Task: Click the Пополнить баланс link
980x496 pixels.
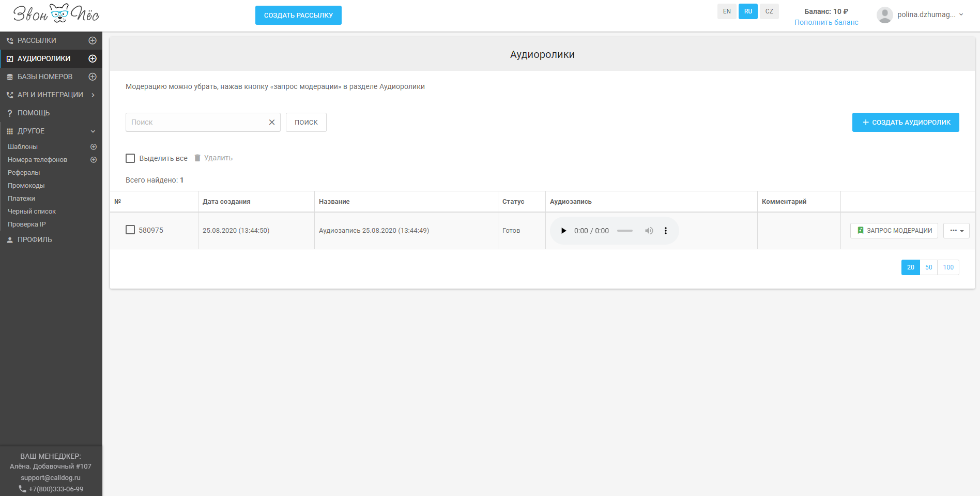Action: [x=826, y=22]
